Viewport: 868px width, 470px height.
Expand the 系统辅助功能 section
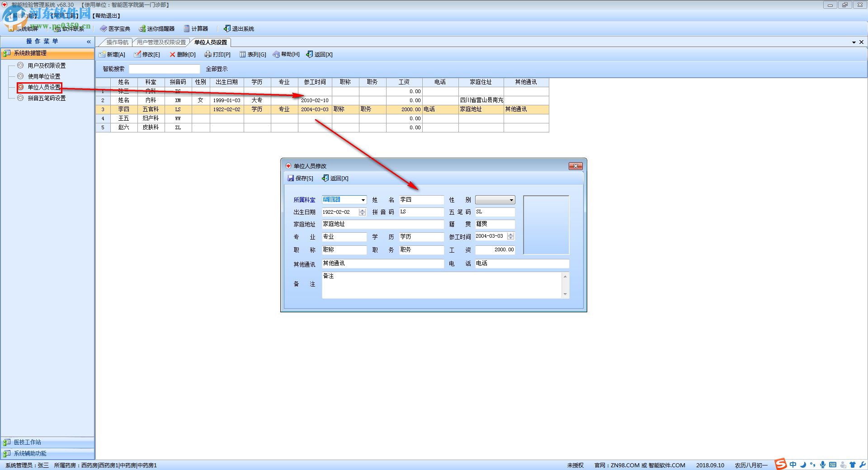click(x=47, y=453)
